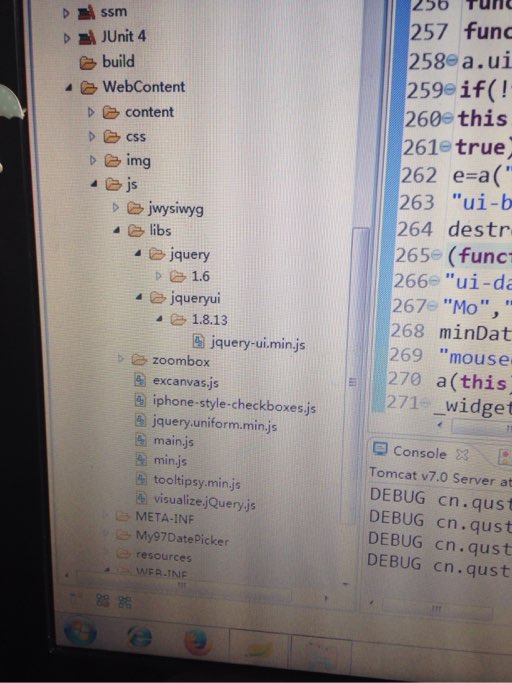Screen dimensions: 512x683
Task: Select the META-INF folder
Action: pyautogui.click(x=165, y=518)
